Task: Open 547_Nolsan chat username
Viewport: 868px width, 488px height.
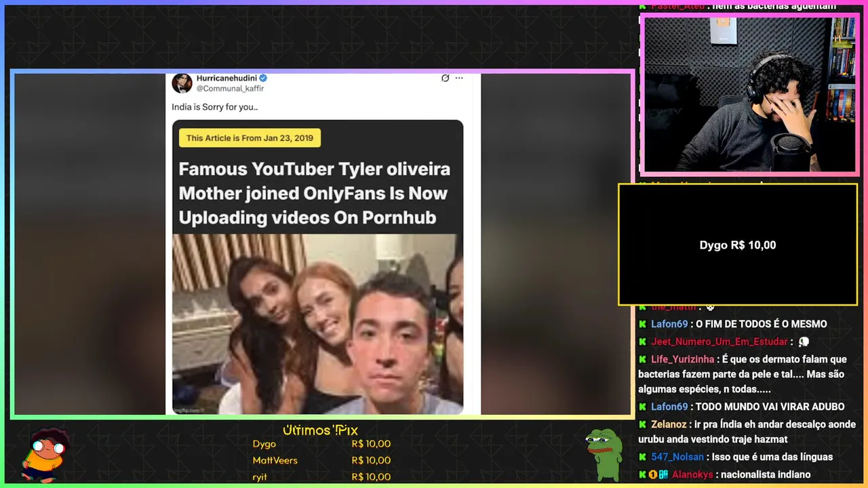Action: coord(679,457)
